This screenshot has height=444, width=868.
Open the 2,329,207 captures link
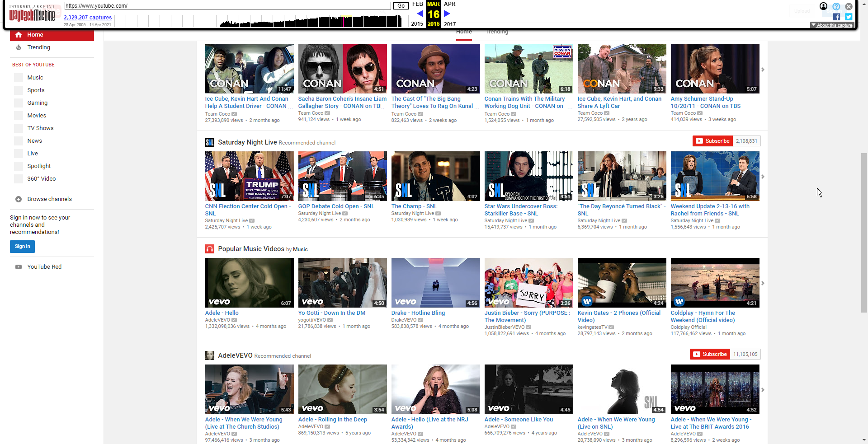pyautogui.click(x=88, y=18)
